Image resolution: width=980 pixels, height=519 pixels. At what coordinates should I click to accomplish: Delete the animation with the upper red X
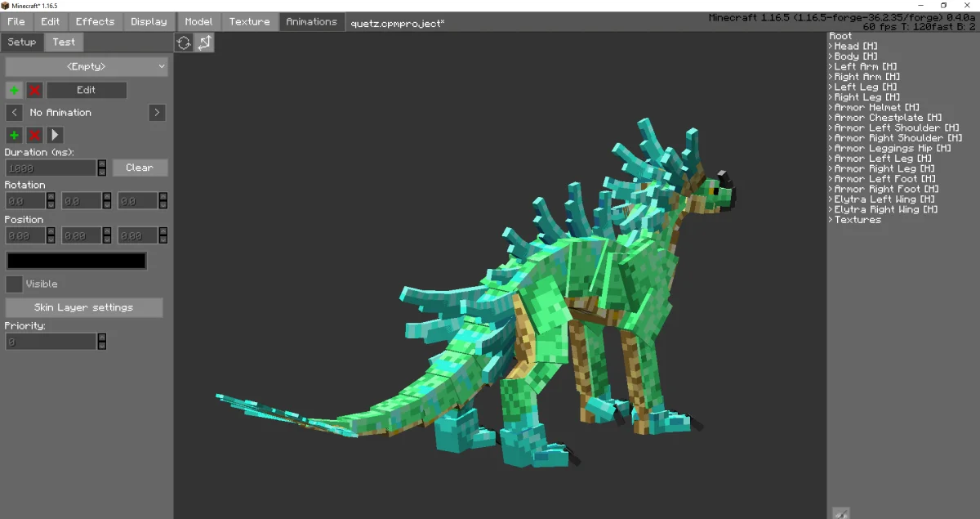(x=34, y=90)
